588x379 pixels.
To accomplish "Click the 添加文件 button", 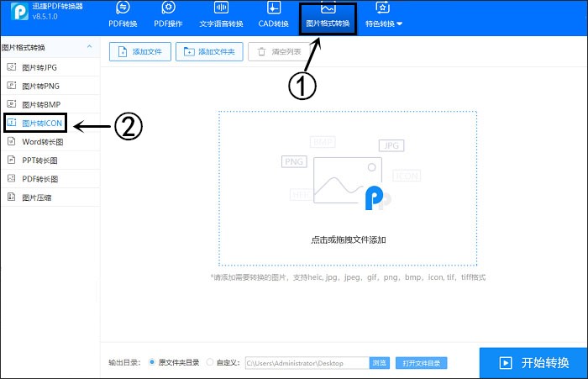I will click(140, 52).
